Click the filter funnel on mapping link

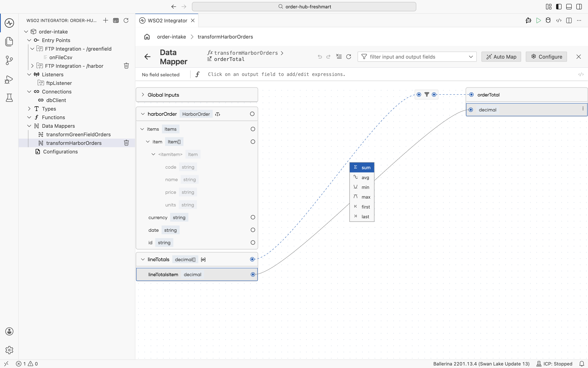coord(426,94)
